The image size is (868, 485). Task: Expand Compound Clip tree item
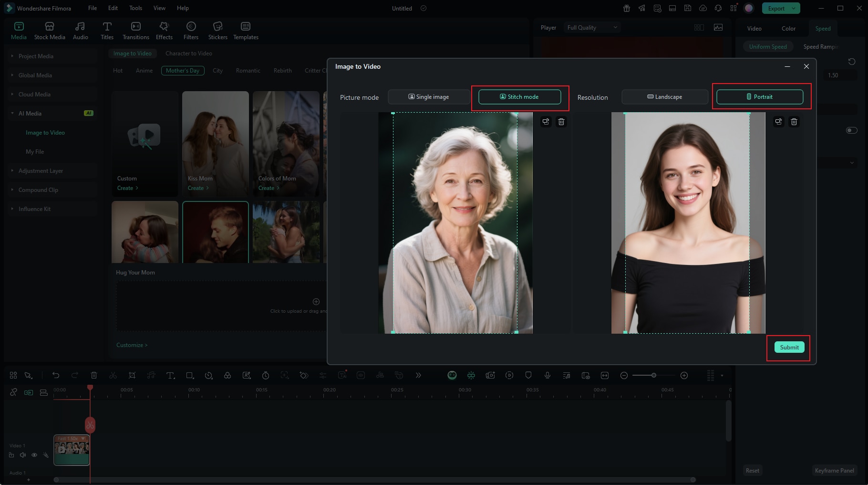(12, 190)
